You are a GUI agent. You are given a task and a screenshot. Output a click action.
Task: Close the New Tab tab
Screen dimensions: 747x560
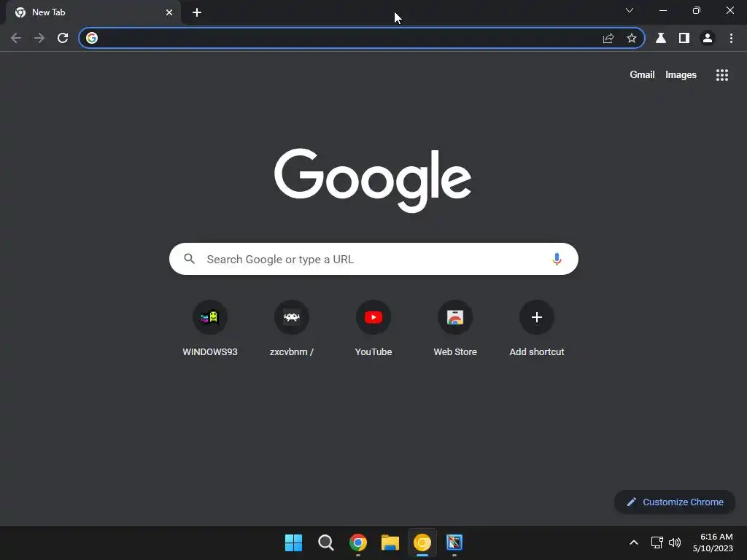(x=169, y=12)
